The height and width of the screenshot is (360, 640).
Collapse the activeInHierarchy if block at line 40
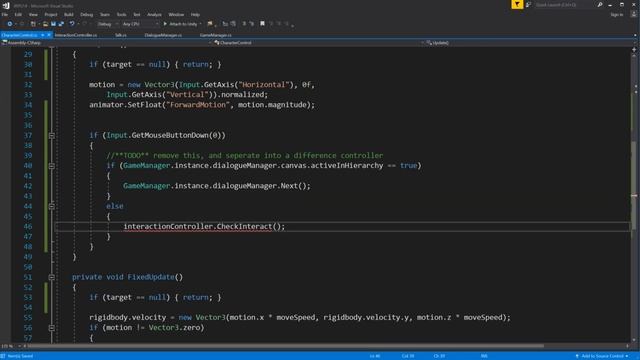point(52,166)
